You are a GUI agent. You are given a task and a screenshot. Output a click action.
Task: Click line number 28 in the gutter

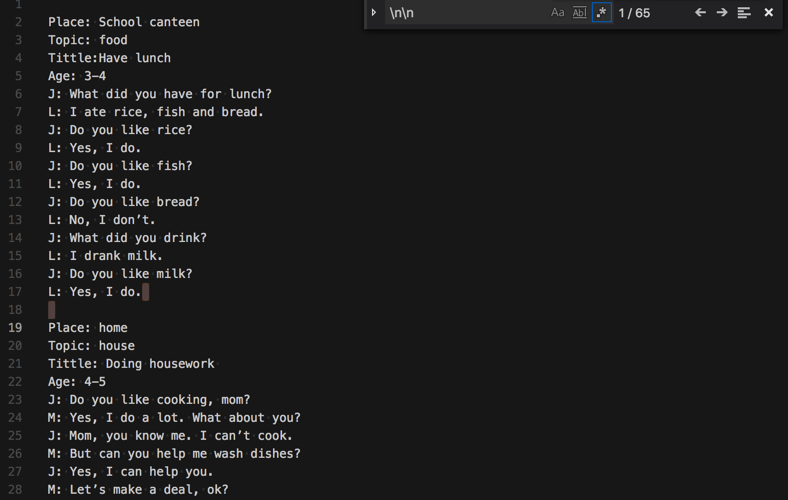16,490
